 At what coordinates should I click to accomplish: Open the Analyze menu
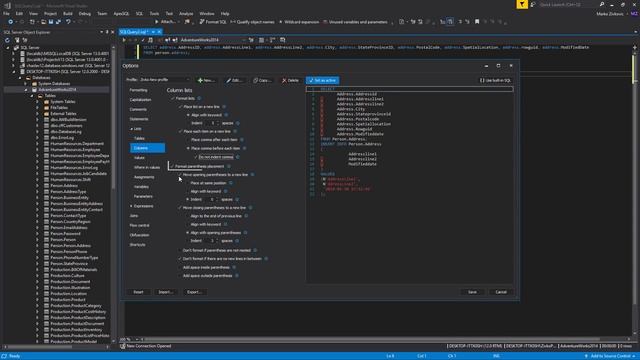pos(186,13)
